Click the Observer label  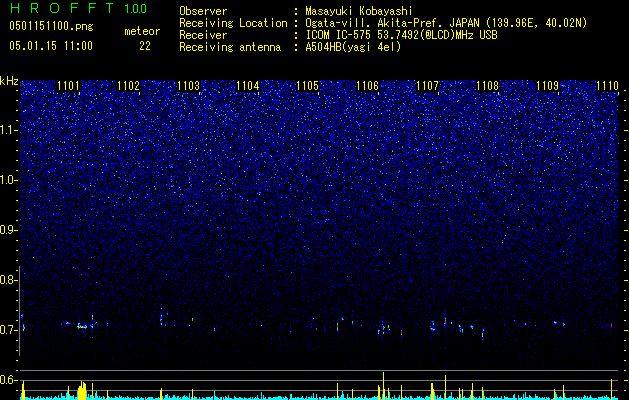click(203, 11)
